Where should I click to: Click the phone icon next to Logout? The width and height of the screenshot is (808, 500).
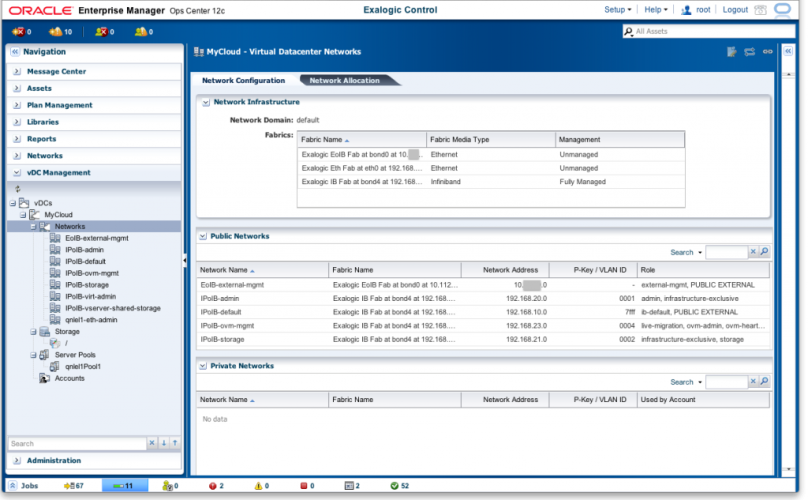760,10
